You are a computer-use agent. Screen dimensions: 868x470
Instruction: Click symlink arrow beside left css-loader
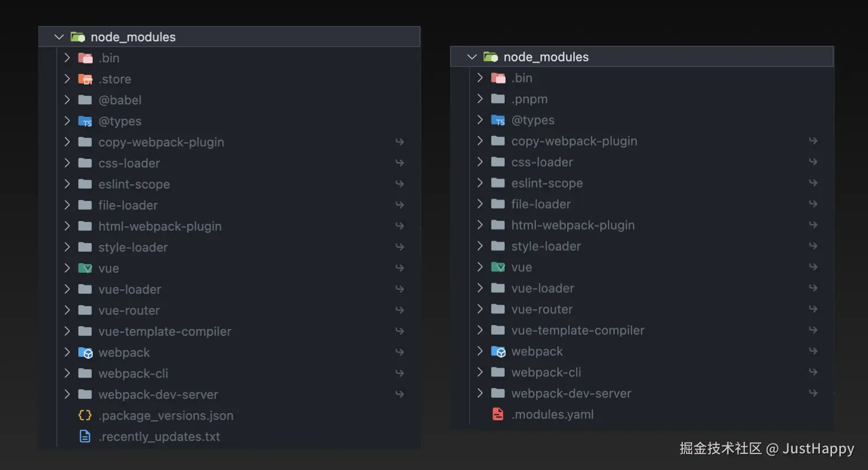click(x=400, y=163)
